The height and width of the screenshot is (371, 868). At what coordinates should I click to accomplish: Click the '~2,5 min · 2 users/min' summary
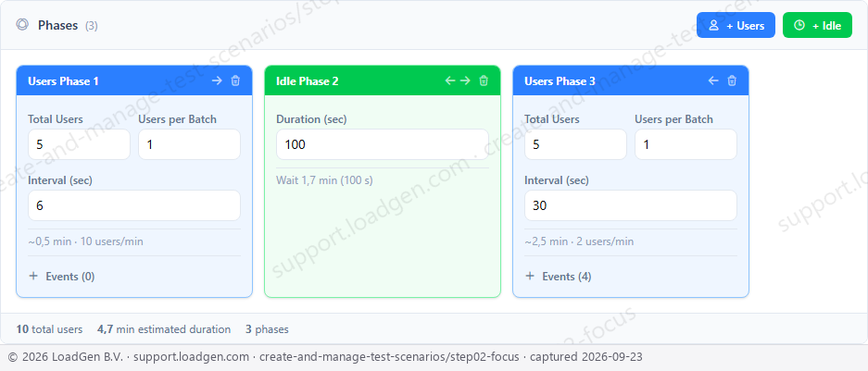tap(580, 241)
